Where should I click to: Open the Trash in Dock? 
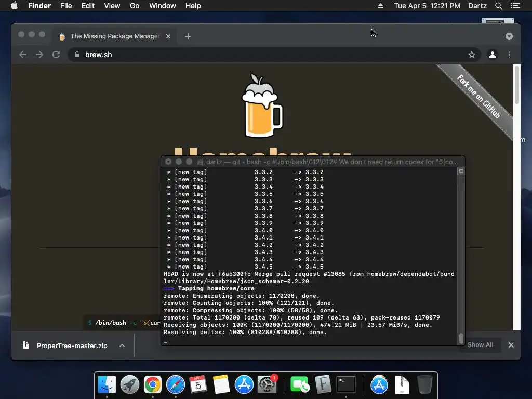pos(424,384)
